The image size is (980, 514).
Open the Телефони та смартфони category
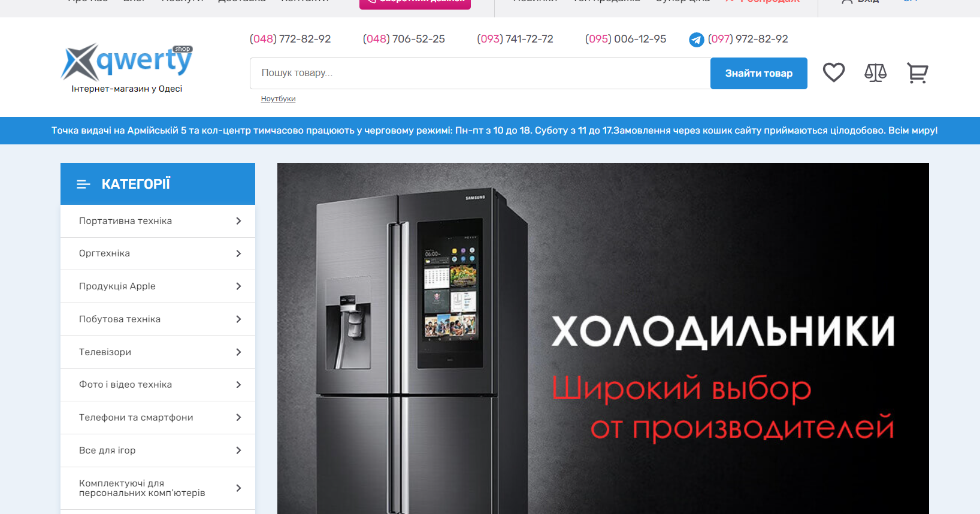click(158, 418)
